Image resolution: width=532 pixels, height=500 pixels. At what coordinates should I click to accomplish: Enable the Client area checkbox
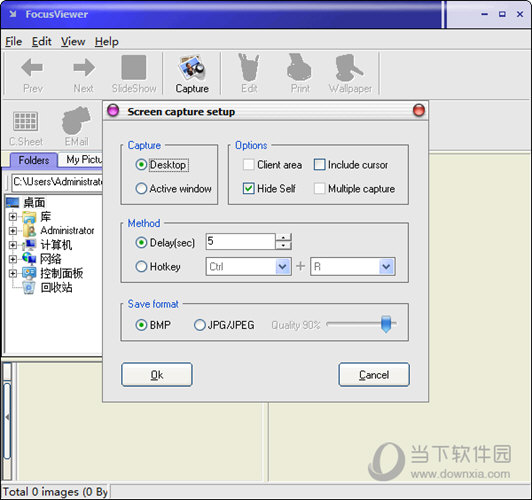(249, 165)
